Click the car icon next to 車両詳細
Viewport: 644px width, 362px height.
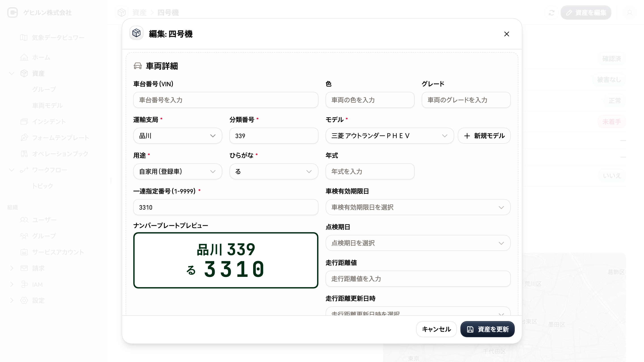click(138, 66)
